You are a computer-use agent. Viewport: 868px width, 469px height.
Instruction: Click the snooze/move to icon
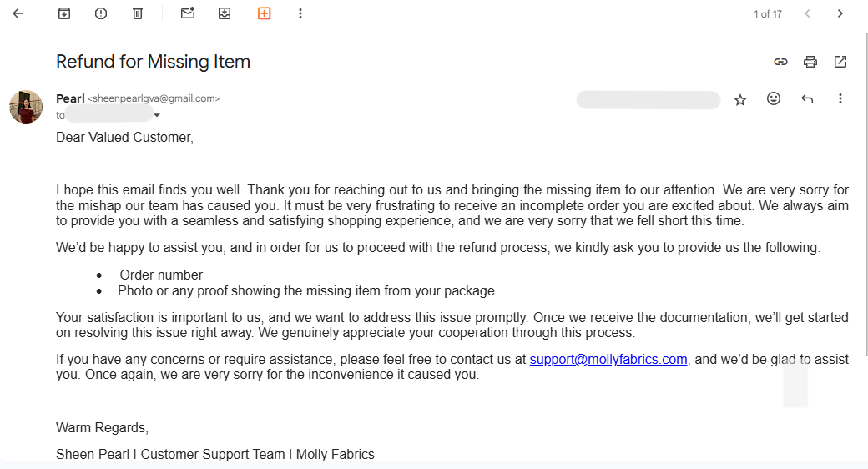click(x=225, y=13)
